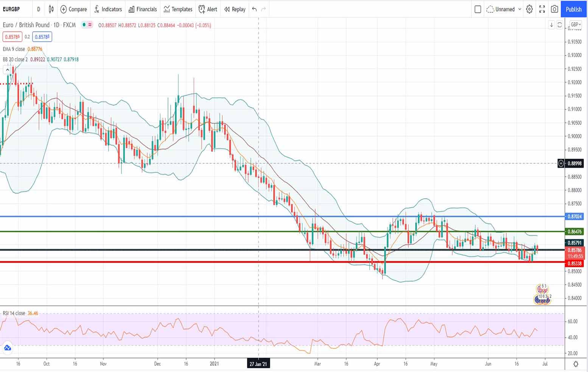Start Bar Replay mode
Screen dimensions: 588x372
tap(235, 9)
